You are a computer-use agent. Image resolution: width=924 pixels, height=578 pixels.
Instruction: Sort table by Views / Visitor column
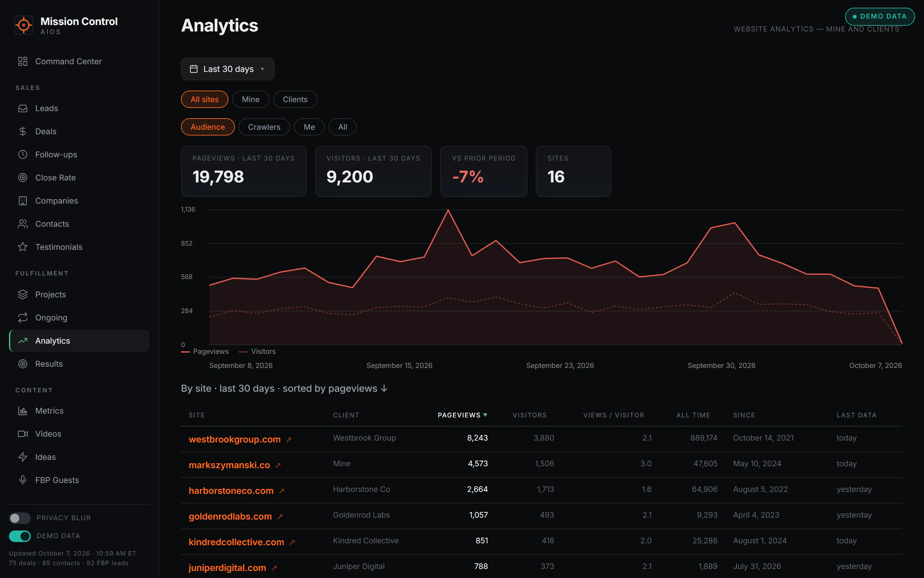[x=613, y=415]
